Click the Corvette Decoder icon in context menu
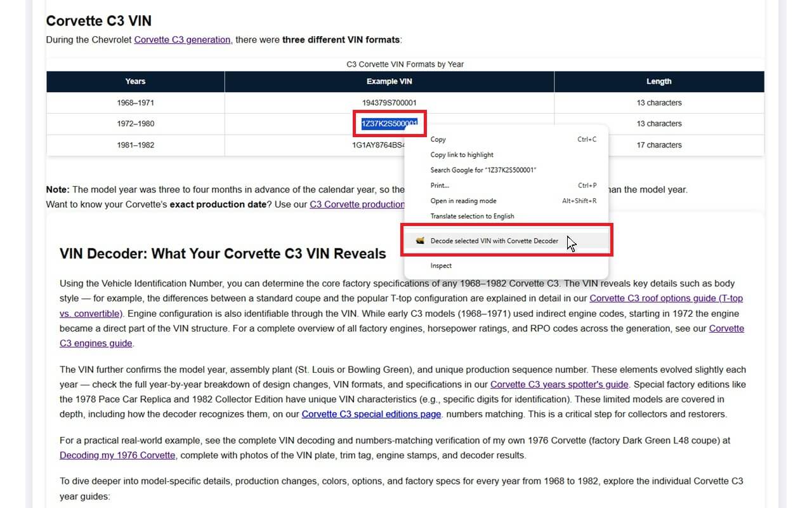The image size is (812, 508). (x=419, y=241)
